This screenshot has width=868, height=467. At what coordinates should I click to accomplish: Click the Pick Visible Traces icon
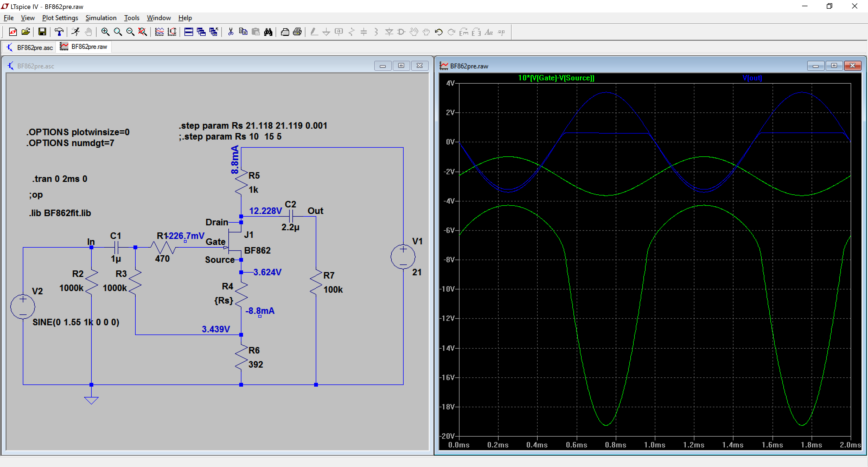(172, 32)
